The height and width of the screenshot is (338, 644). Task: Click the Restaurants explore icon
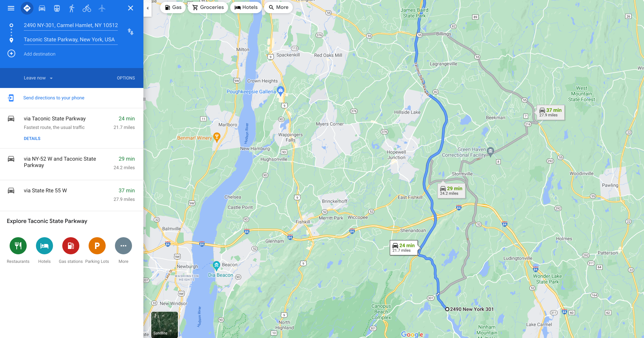18,246
